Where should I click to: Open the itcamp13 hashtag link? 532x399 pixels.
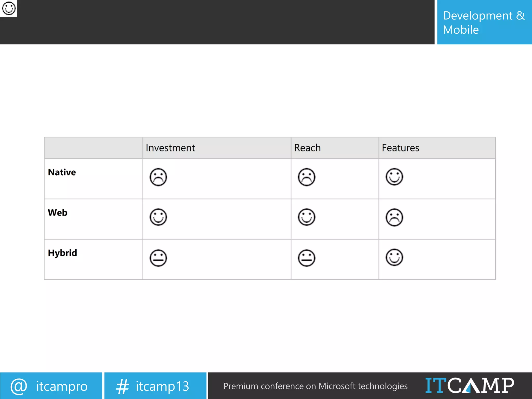tap(162, 386)
